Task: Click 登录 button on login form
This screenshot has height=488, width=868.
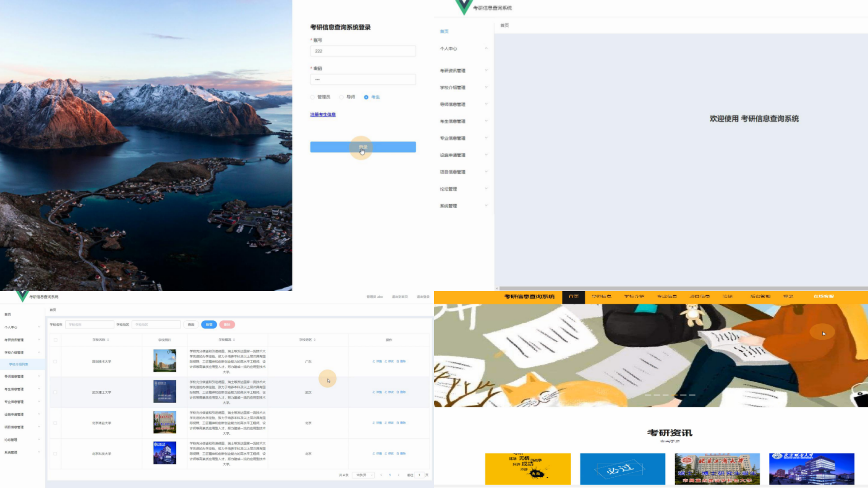Action: pyautogui.click(x=363, y=146)
